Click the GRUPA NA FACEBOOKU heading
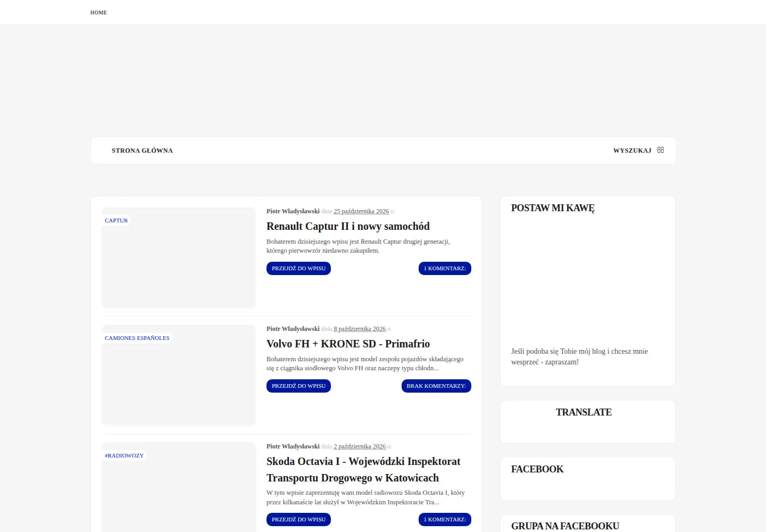 (x=565, y=526)
